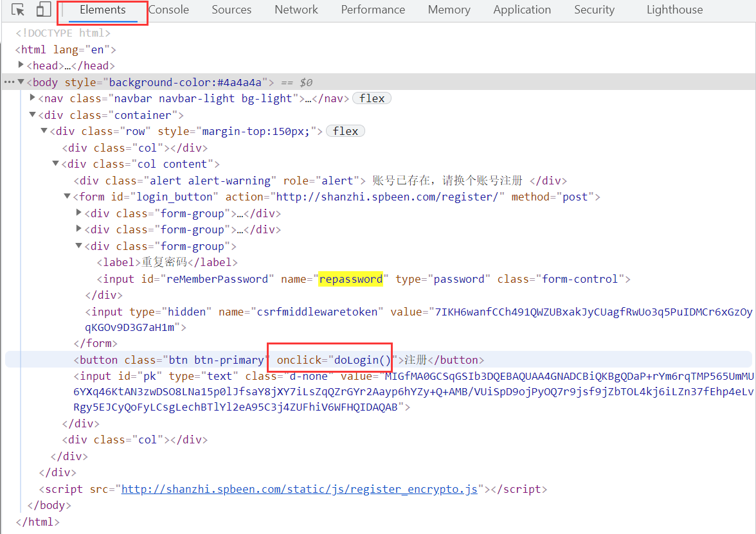Viewport: 756px width, 534px height.
Task: Collapse the div row node
Action: [44, 130]
